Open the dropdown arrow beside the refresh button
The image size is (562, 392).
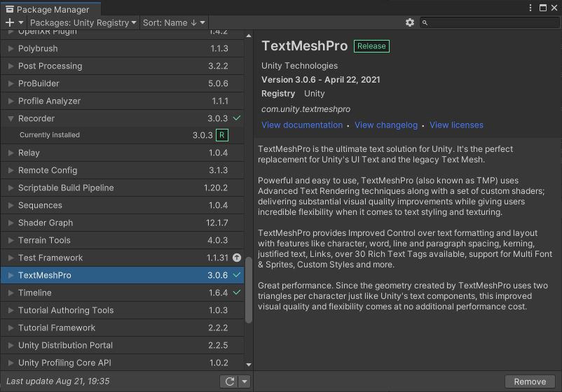[244, 381]
